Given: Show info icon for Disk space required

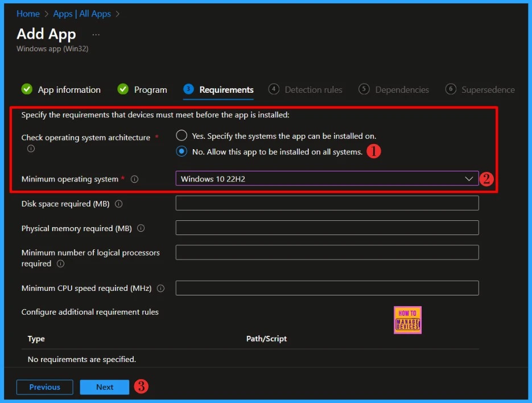Looking at the screenshot, I should click(119, 204).
